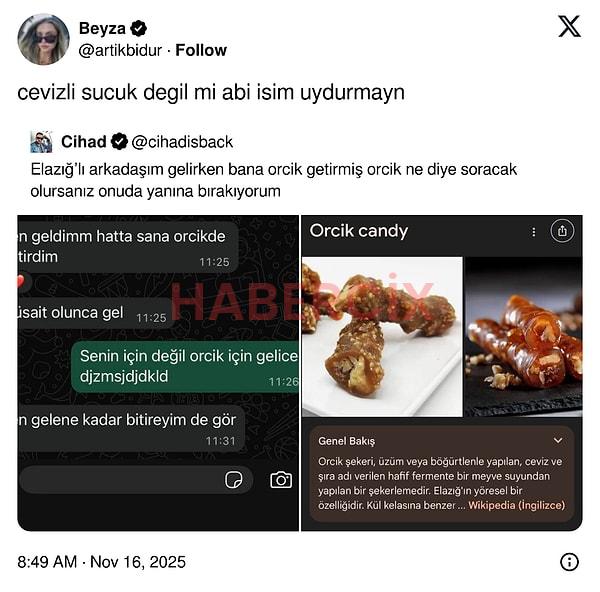Open the @artikbidur handle link
Viewport: 600px width, 592px height.
point(120,50)
